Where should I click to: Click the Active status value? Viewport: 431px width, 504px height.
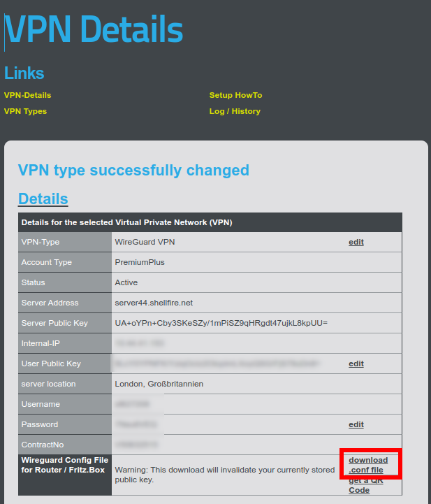126,282
